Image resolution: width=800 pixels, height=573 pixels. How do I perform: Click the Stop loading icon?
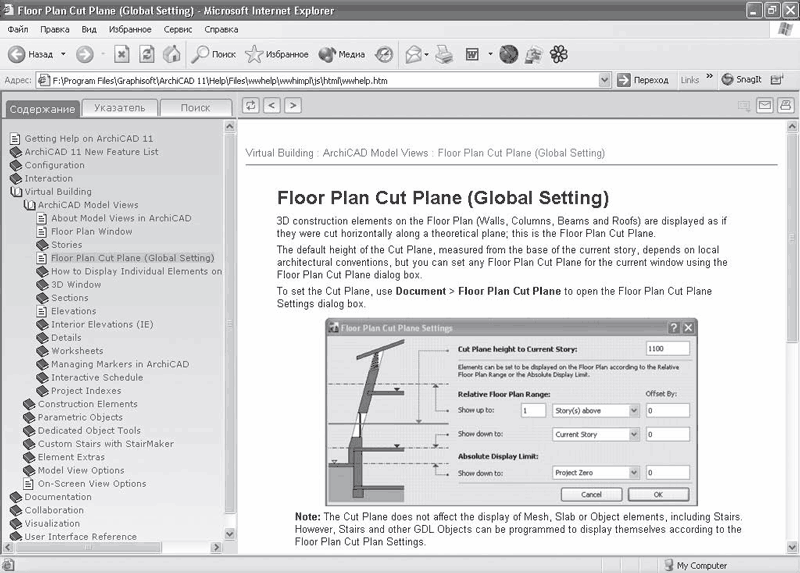(122, 54)
